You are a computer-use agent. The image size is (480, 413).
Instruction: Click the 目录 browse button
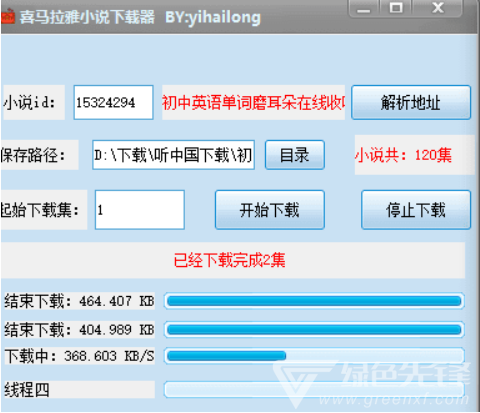pyautogui.click(x=295, y=155)
